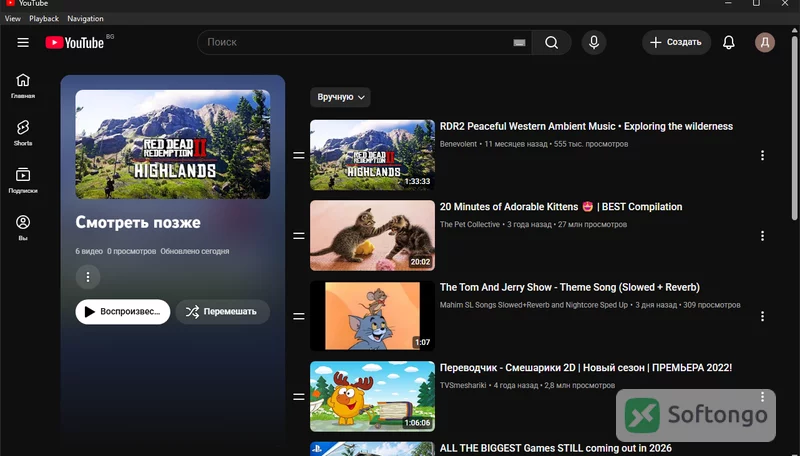The image size is (800, 456).
Task: Open Подписки subscriptions in sidebar
Action: pos(23,181)
